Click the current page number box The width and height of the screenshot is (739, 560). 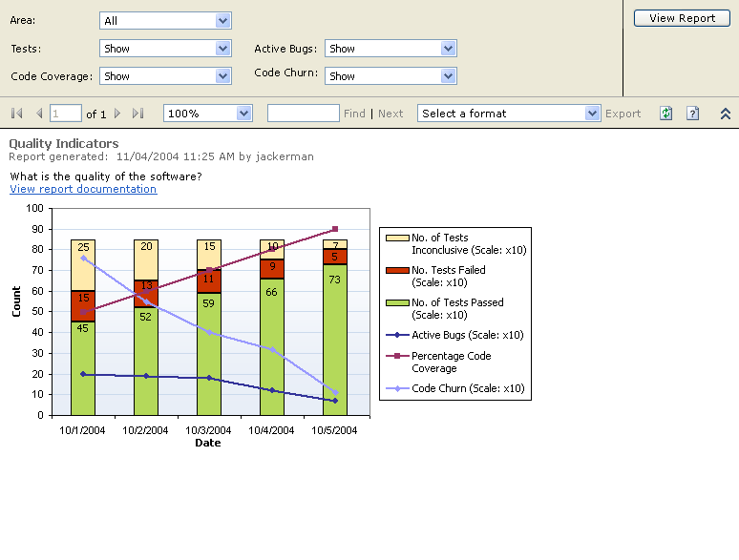point(66,114)
